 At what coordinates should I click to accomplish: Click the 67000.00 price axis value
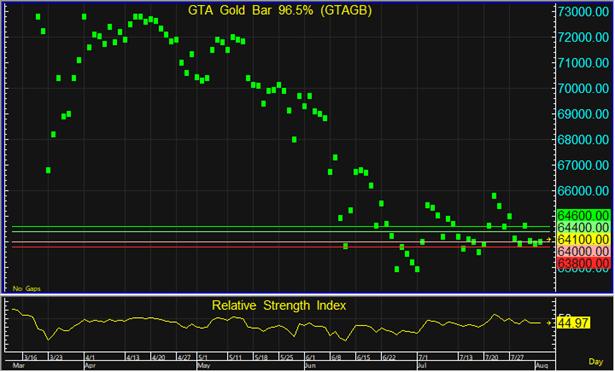[583, 165]
